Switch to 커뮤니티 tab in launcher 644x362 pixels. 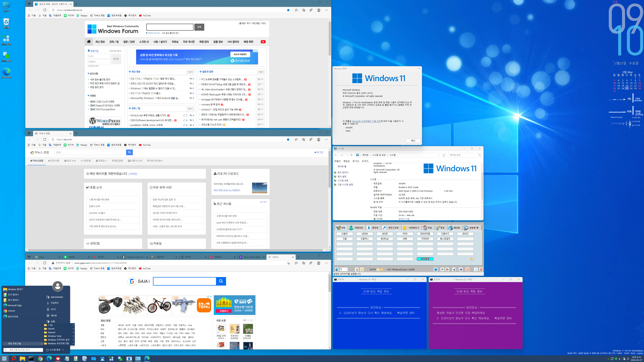[x=357, y=228]
